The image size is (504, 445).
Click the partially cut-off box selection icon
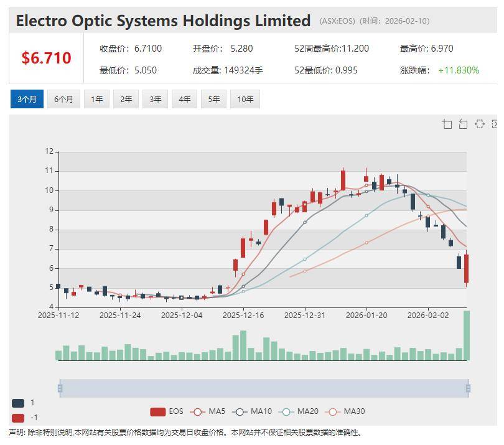pos(495,124)
